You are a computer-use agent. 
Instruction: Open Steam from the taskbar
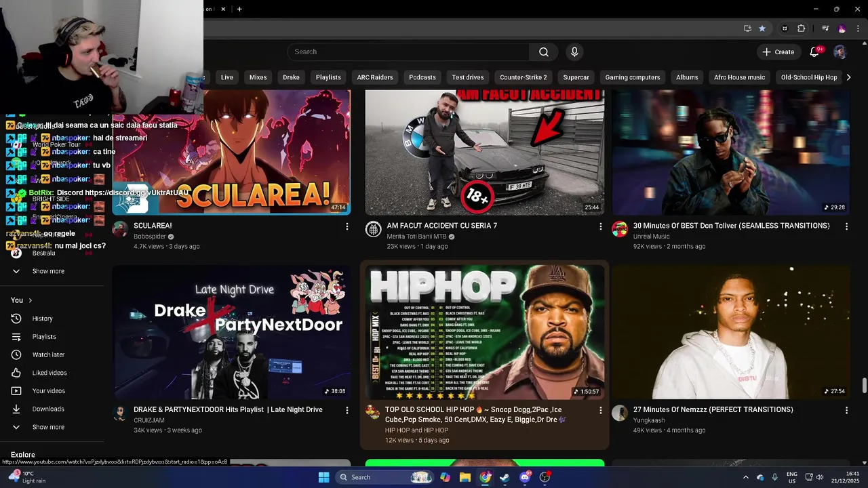coord(505,477)
